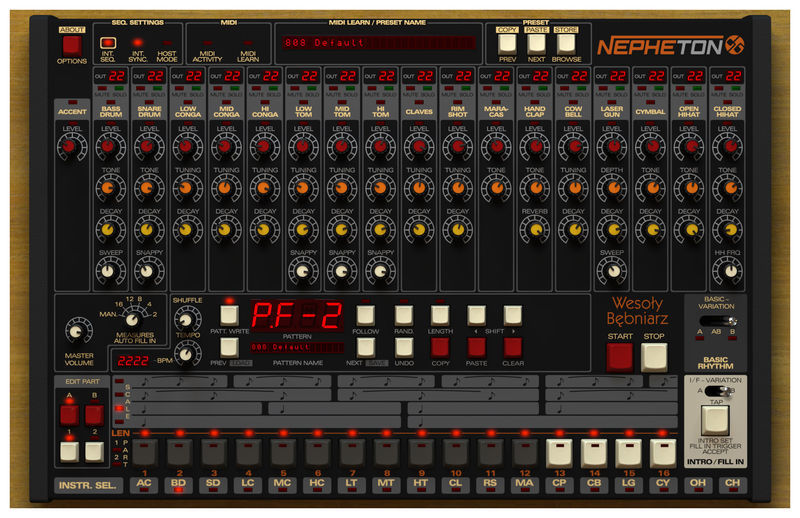Click step button 1 in the sequencer

coord(145,453)
